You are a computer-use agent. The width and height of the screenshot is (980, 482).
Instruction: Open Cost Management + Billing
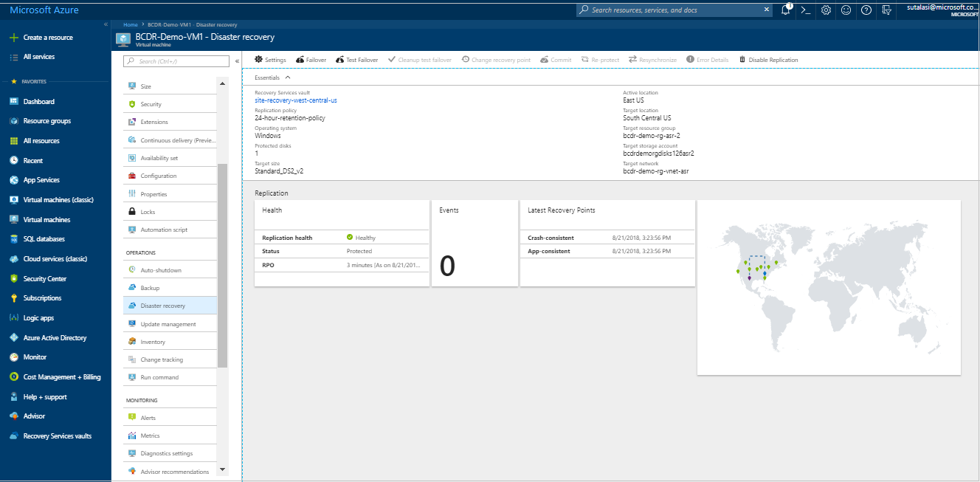point(55,377)
